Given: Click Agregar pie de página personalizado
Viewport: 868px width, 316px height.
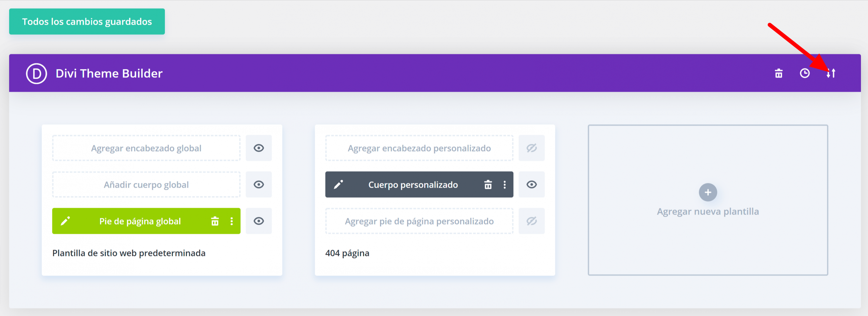Looking at the screenshot, I should (x=419, y=221).
